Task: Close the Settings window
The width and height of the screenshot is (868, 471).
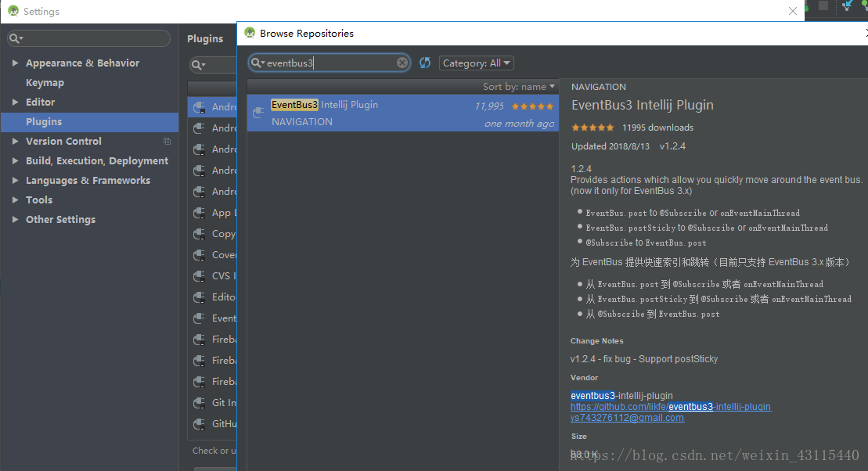Action: 793,11
